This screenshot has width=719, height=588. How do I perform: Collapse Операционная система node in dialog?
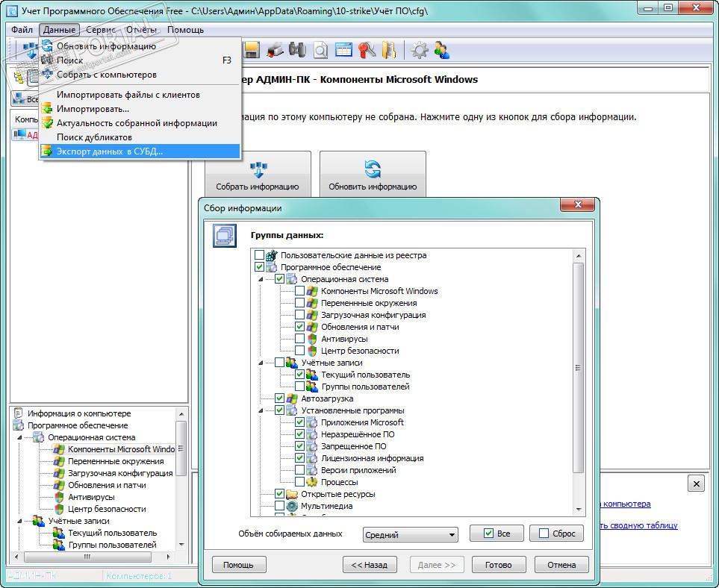click(x=261, y=279)
